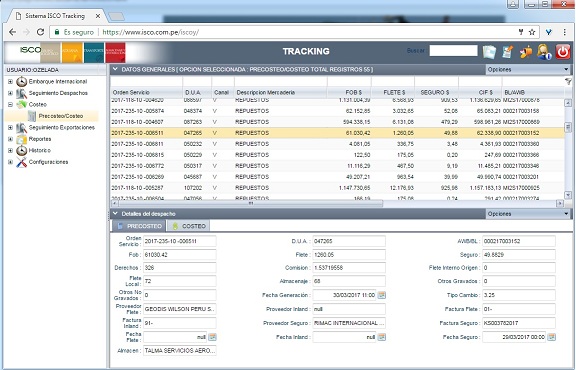Click the orange pointing-hand icon in header

pos(526,52)
